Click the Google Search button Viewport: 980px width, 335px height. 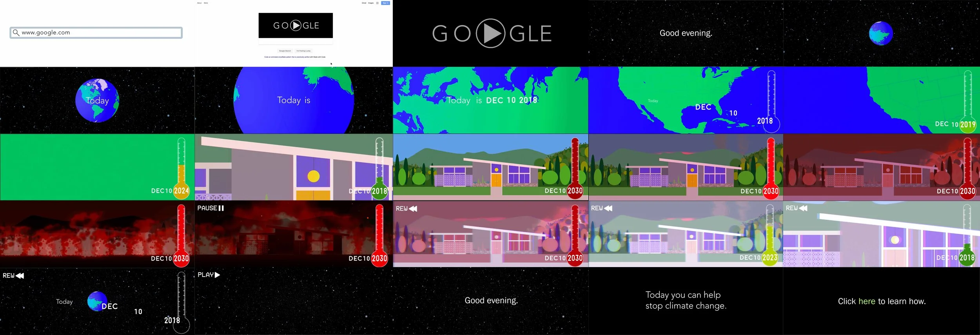pyautogui.click(x=285, y=51)
